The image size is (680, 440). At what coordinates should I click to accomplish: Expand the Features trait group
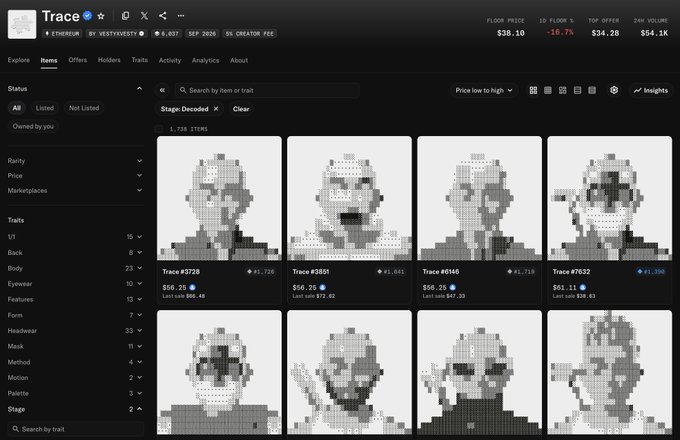(x=75, y=299)
